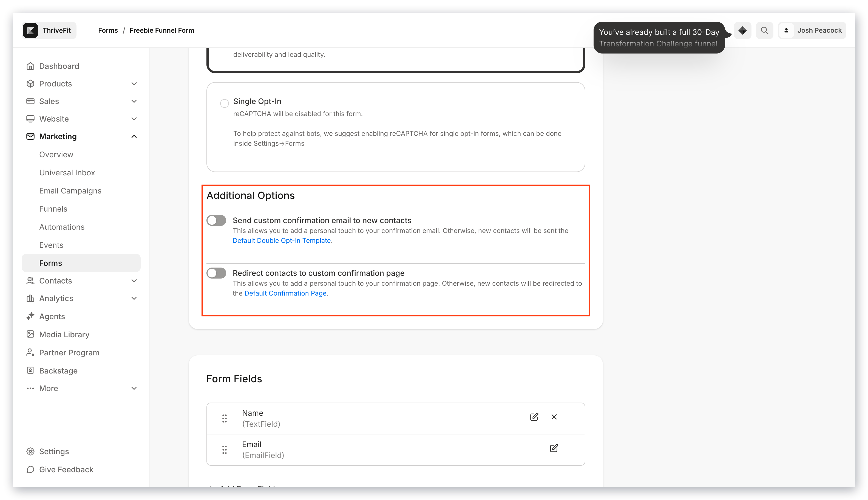Click the user avatar icon beside Josh Peacock
Image resolution: width=868 pixels, height=500 pixels.
[x=786, y=30]
